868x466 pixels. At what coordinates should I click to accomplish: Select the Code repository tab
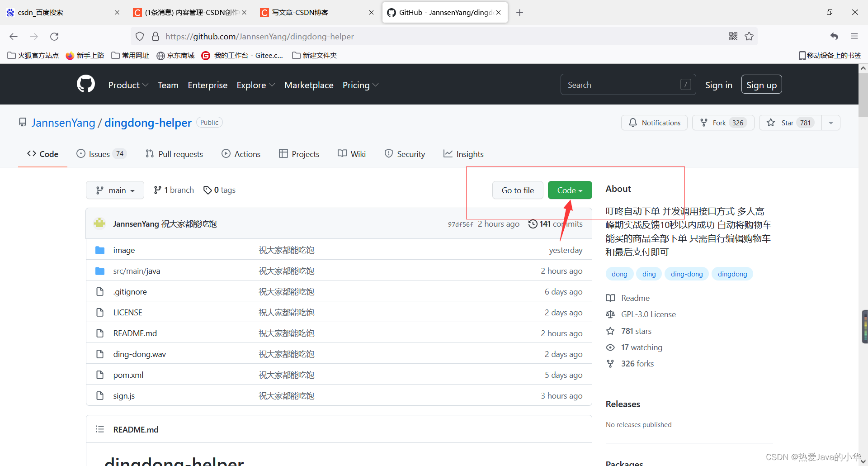[42, 154]
